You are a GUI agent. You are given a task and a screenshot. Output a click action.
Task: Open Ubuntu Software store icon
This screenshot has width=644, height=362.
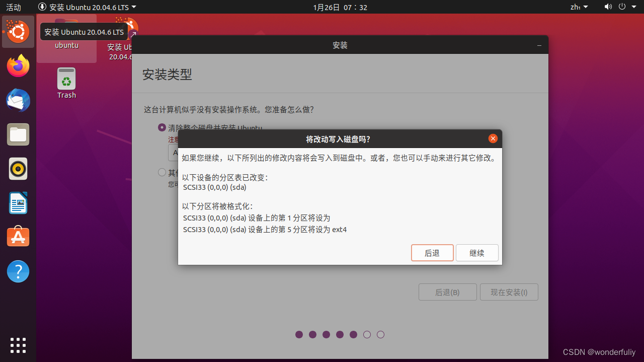(18, 237)
